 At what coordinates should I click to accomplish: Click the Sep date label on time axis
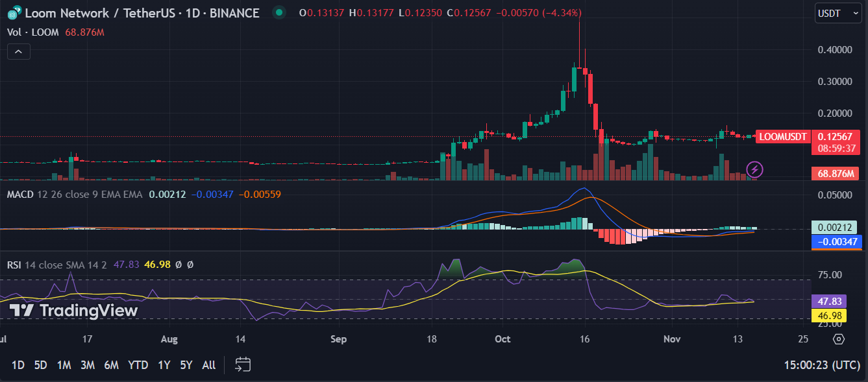coord(338,339)
